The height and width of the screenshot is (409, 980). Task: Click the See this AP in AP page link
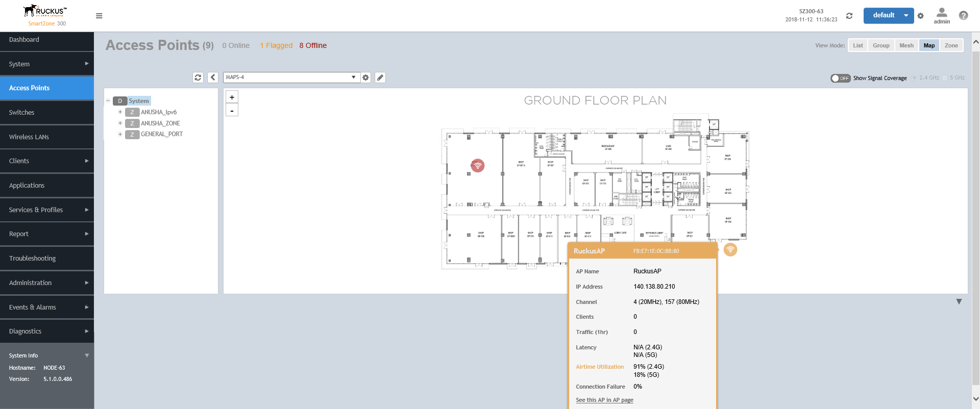604,400
